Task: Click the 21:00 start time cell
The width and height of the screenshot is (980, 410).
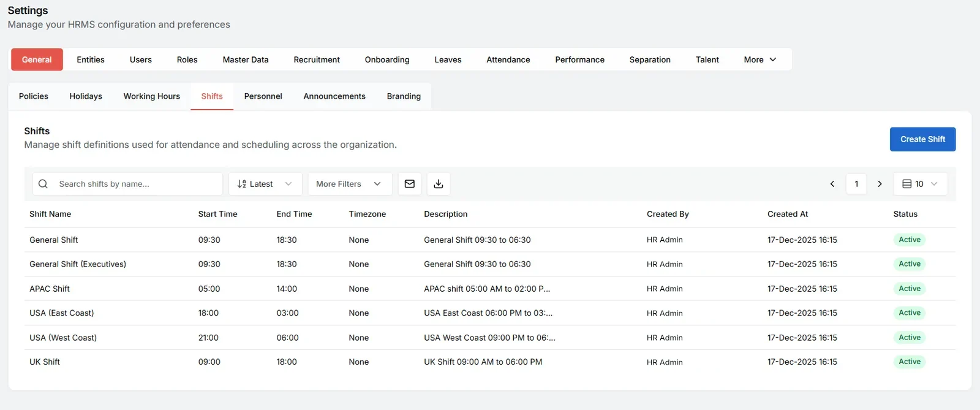Action: coord(208,338)
